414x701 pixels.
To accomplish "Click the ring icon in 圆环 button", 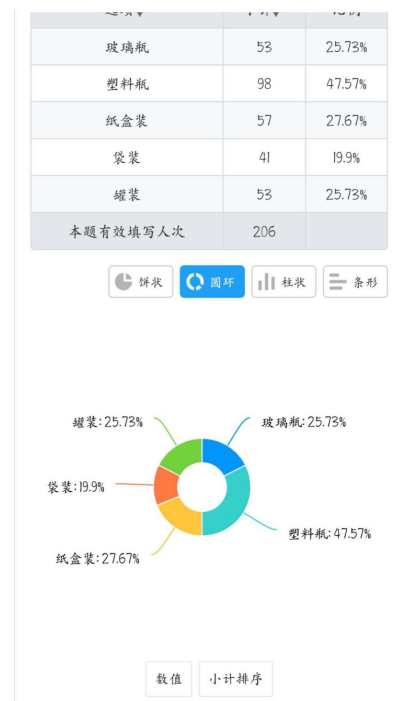I will pos(195,282).
